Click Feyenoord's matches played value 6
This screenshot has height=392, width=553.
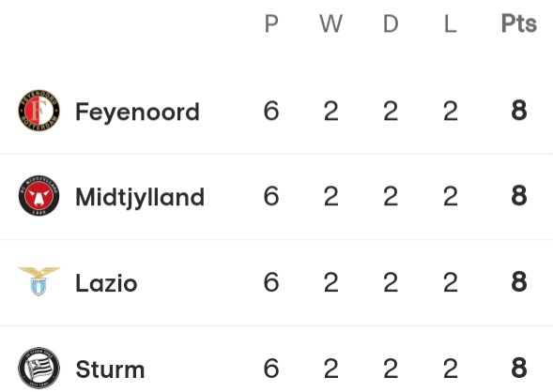[271, 111]
